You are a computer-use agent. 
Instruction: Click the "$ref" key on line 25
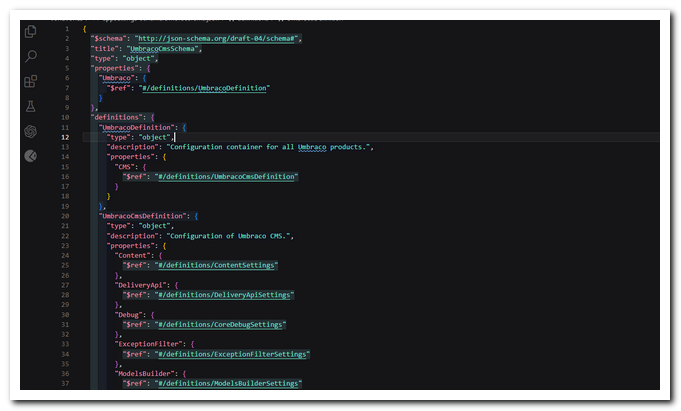(135, 265)
